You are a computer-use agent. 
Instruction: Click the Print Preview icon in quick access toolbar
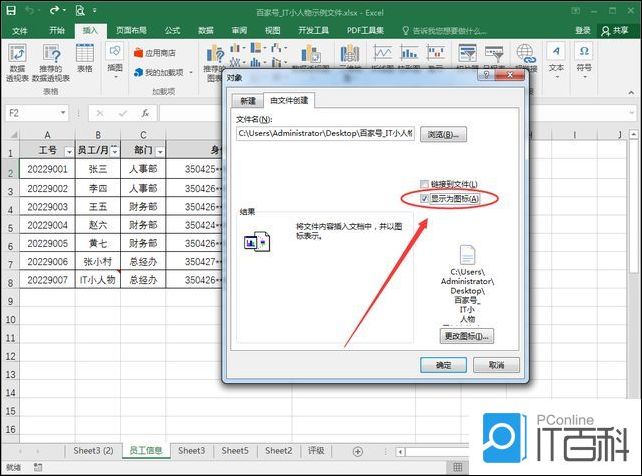click(80, 10)
